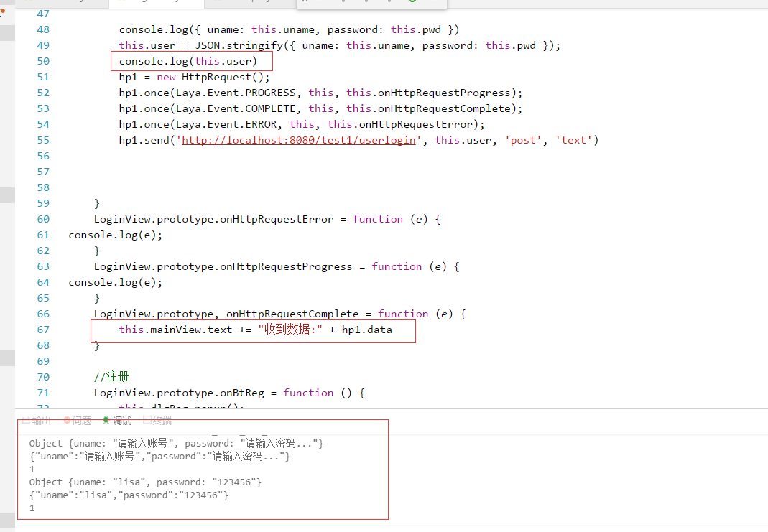Click the red error icon beside 问题
Screen dimensions: 768x532
coord(67,421)
